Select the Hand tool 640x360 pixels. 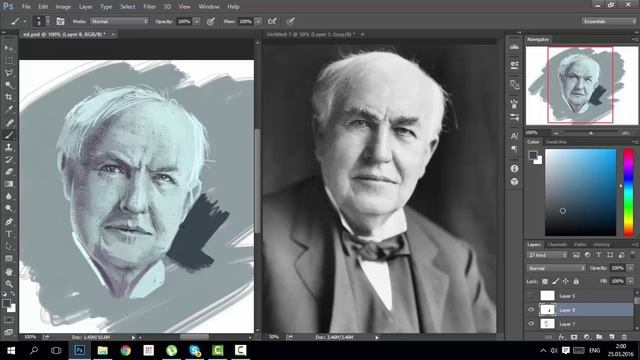[9, 271]
